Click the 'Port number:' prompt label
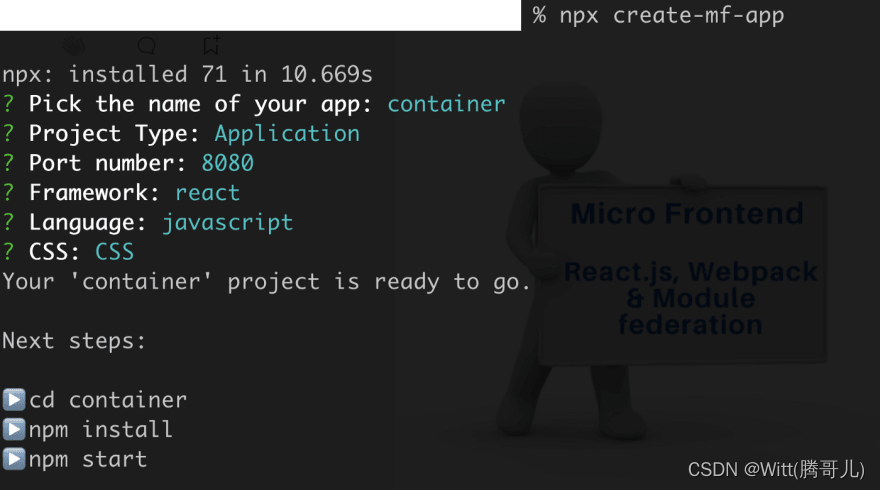Viewport: 880px width, 490px height. [x=108, y=163]
